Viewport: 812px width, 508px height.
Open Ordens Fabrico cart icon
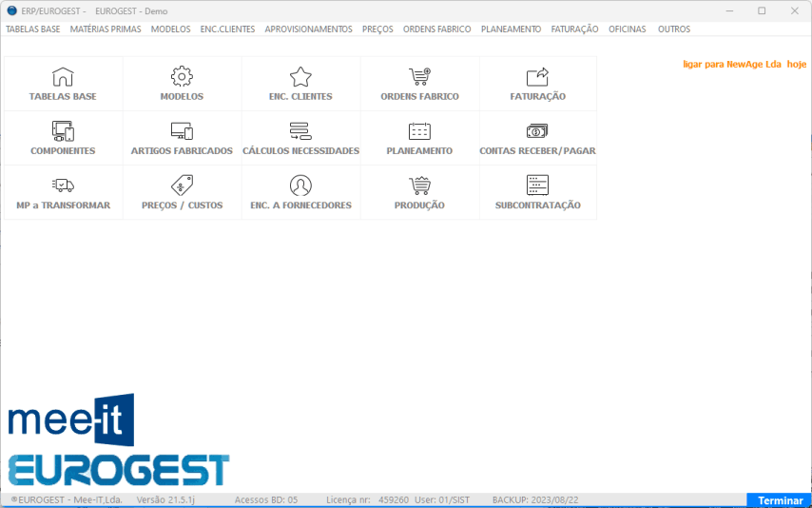coord(419,77)
